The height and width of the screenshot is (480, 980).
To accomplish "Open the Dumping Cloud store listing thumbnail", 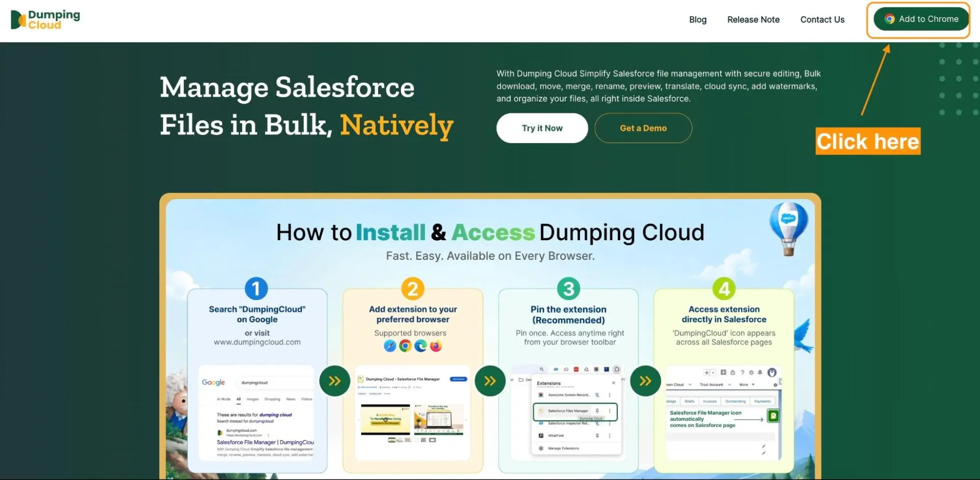I will pos(413,413).
